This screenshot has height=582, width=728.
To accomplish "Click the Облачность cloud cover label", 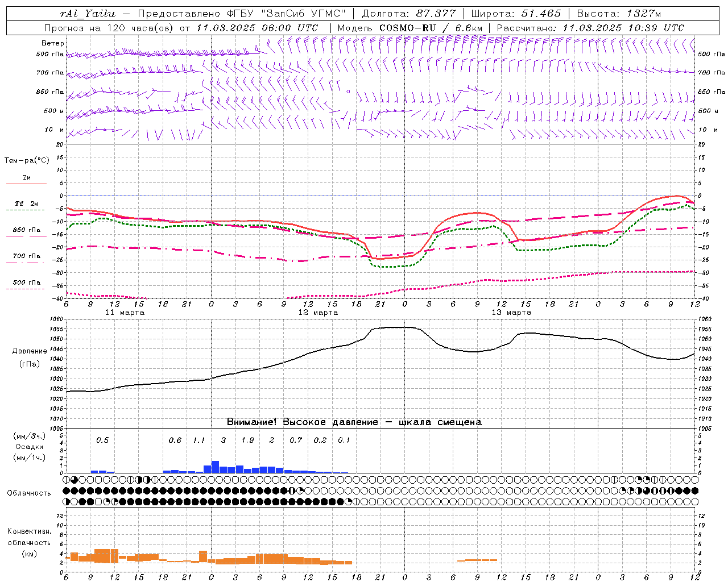I will pos(29,493).
